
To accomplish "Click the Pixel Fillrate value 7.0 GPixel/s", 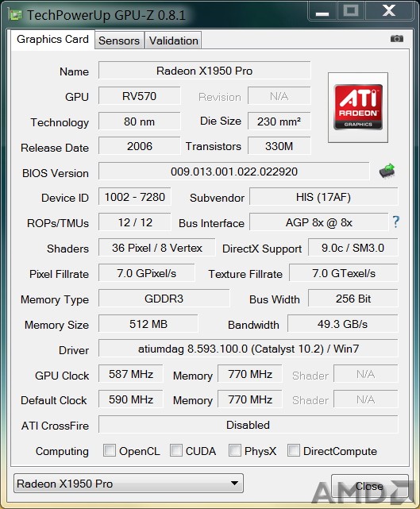I will (x=147, y=273).
